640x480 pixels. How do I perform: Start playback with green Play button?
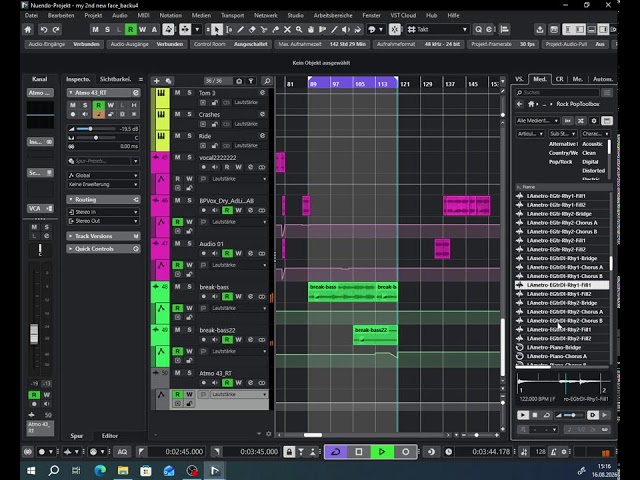(x=382, y=451)
